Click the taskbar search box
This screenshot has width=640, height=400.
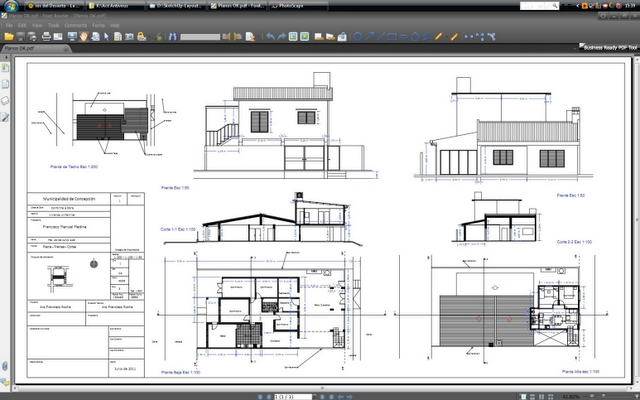tap(539, 6)
